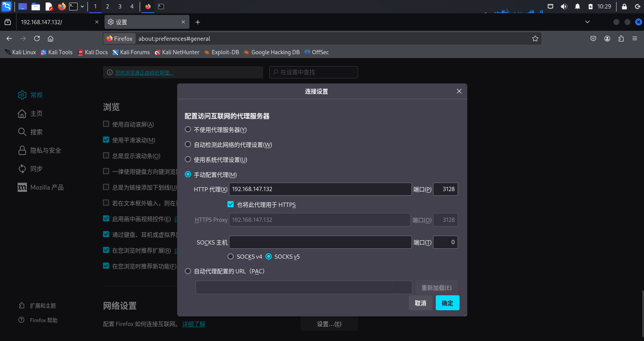Click the HTTP proxy address field
This screenshot has height=341, width=644.
[x=320, y=189]
